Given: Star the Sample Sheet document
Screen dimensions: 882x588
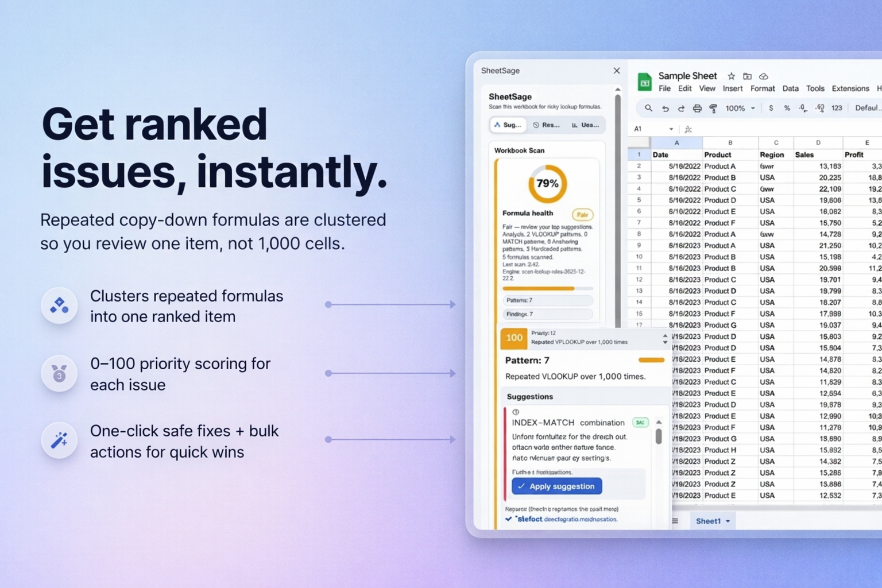Looking at the screenshot, I should tap(731, 76).
